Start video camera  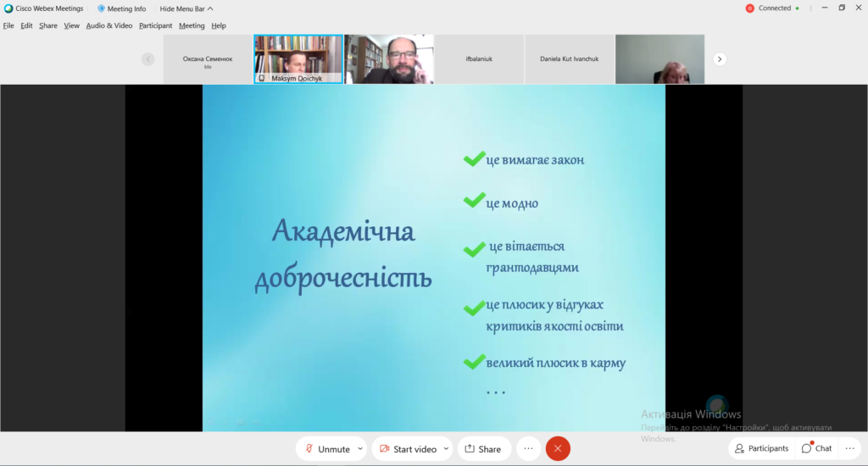(408, 448)
